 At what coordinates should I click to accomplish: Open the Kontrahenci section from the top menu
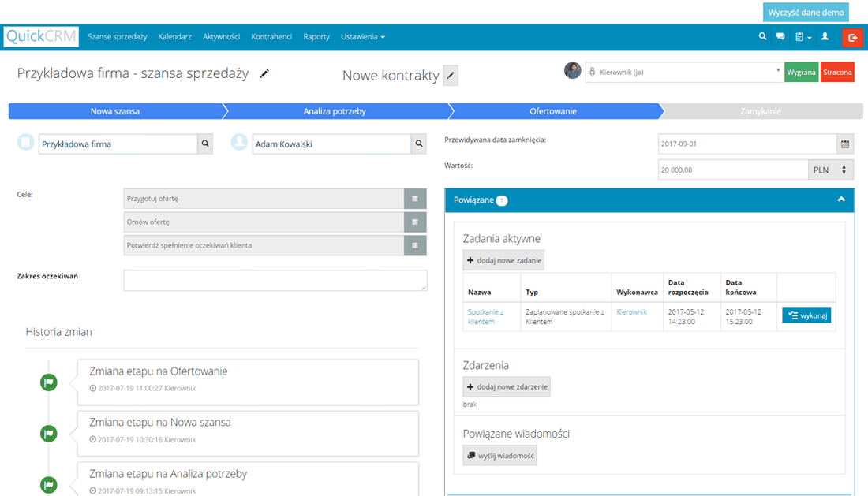click(271, 36)
